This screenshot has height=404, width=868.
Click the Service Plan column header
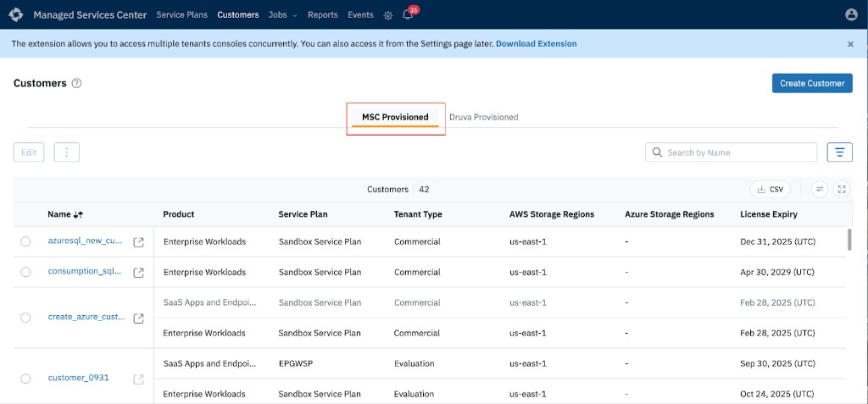303,214
